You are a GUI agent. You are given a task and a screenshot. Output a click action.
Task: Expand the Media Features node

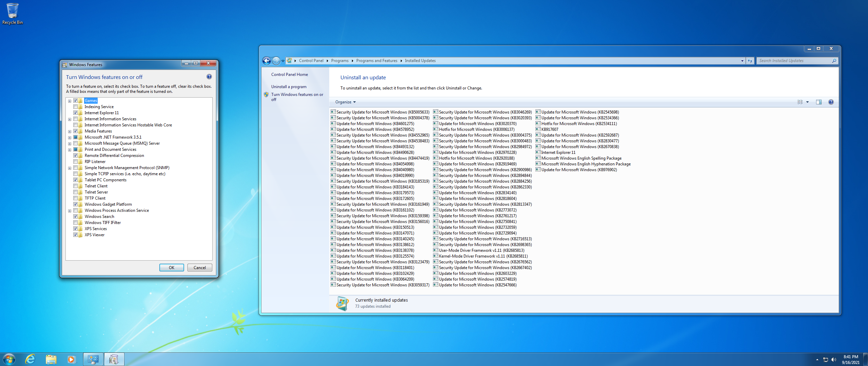click(70, 131)
